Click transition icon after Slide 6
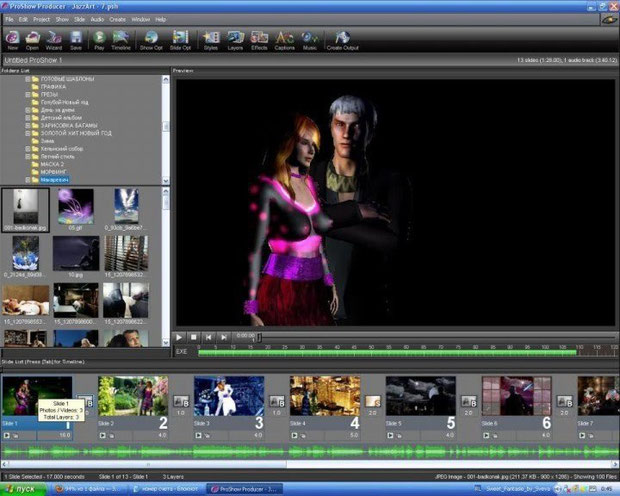This screenshot has height=496, width=620. pyautogui.click(x=564, y=401)
